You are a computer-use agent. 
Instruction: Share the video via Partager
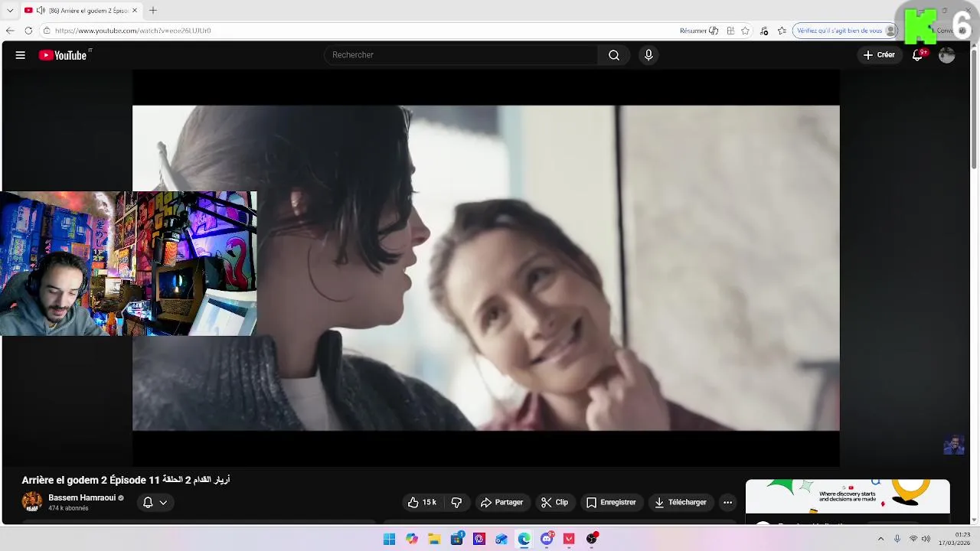[x=502, y=503]
